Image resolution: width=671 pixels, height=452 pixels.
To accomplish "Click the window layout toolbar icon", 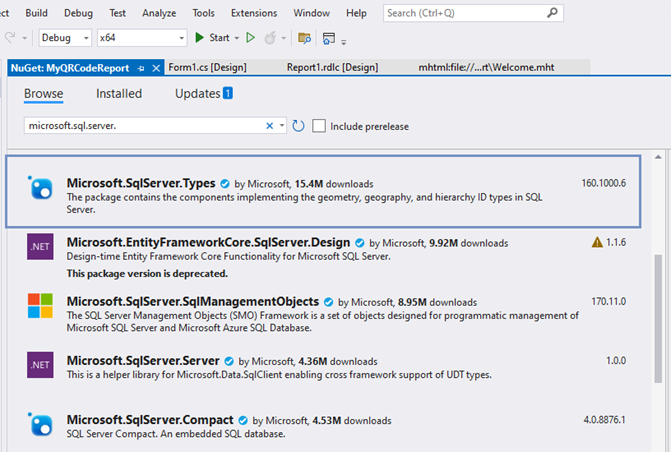I will coord(329,38).
